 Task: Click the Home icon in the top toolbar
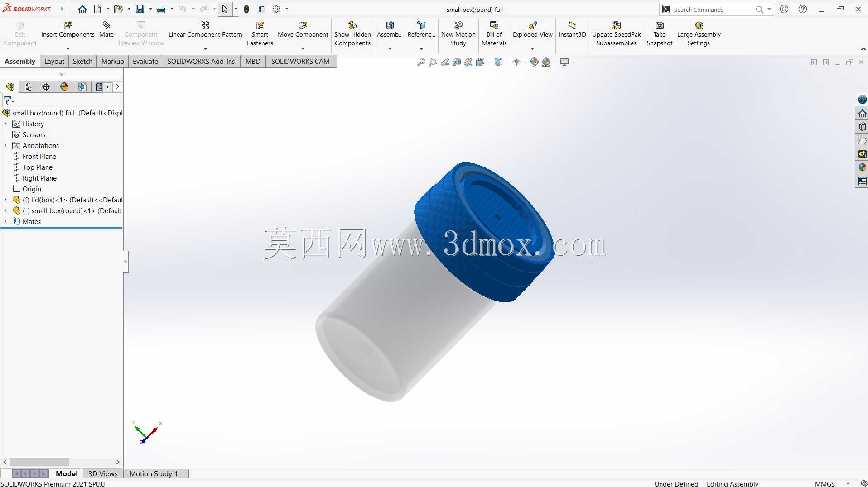tap(82, 9)
